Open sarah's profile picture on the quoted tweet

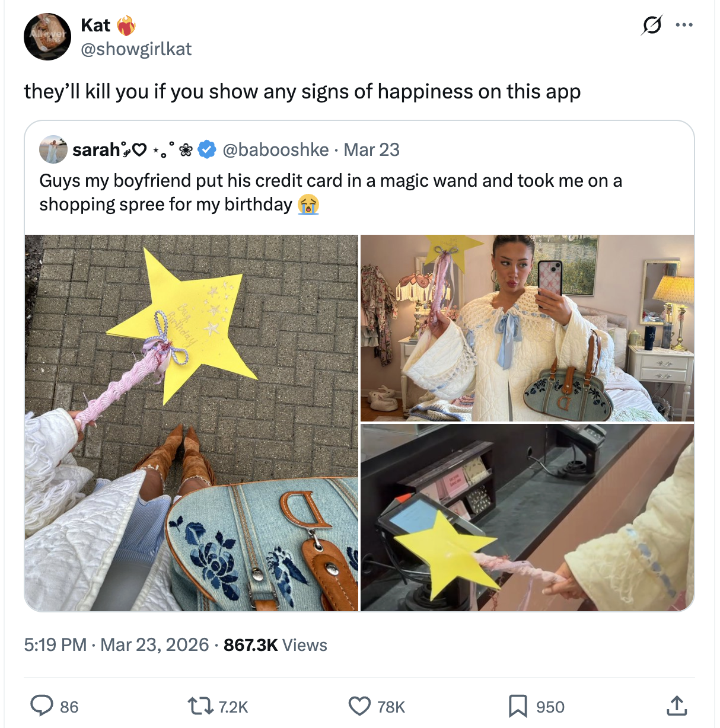pos(52,149)
